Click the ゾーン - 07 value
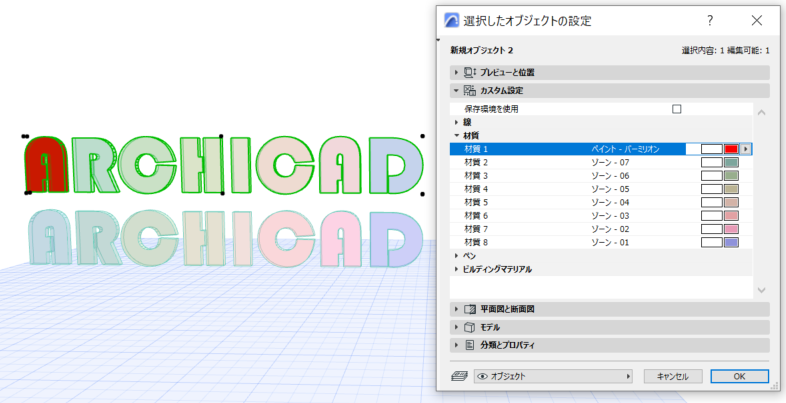This screenshot has height=403, width=786. pyautogui.click(x=610, y=162)
